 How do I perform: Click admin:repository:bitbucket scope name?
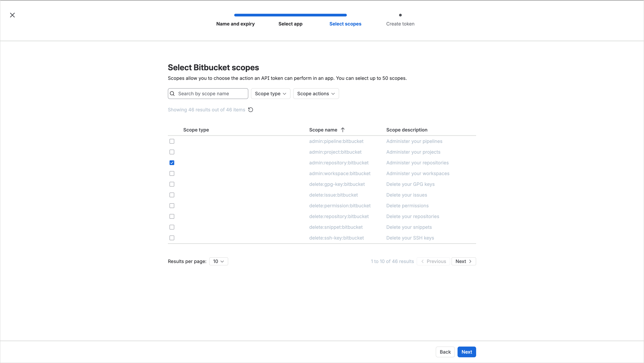(x=339, y=163)
